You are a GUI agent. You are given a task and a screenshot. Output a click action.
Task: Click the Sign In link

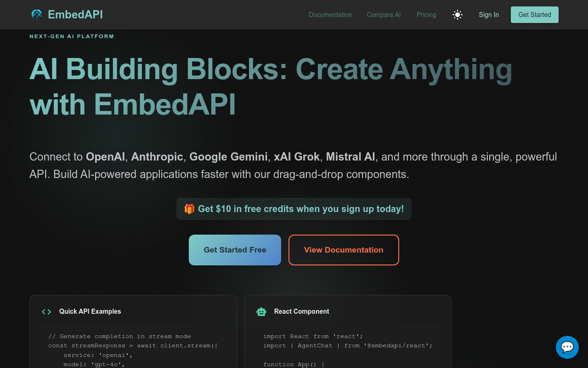click(489, 15)
